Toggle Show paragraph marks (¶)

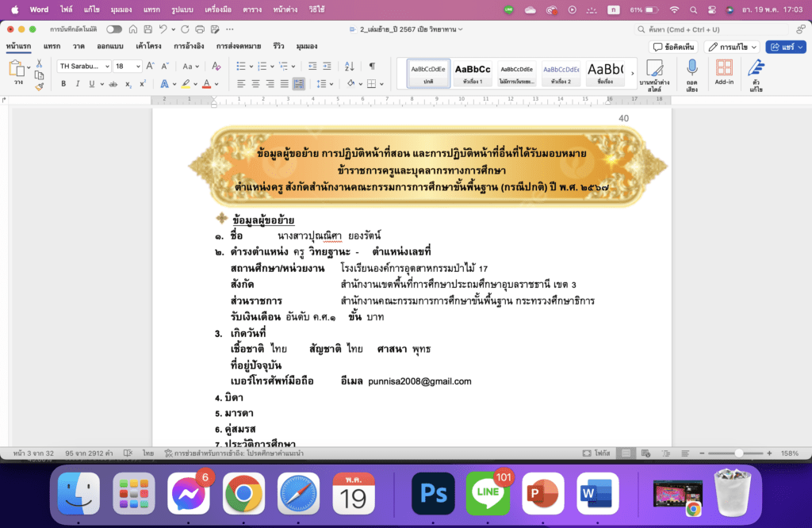(x=372, y=67)
